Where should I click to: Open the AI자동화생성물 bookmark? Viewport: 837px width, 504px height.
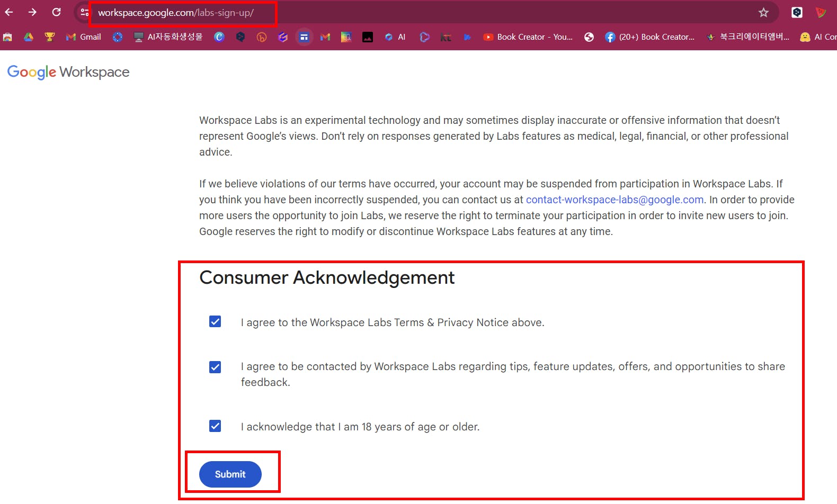pyautogui.click(x=168, y=37)
